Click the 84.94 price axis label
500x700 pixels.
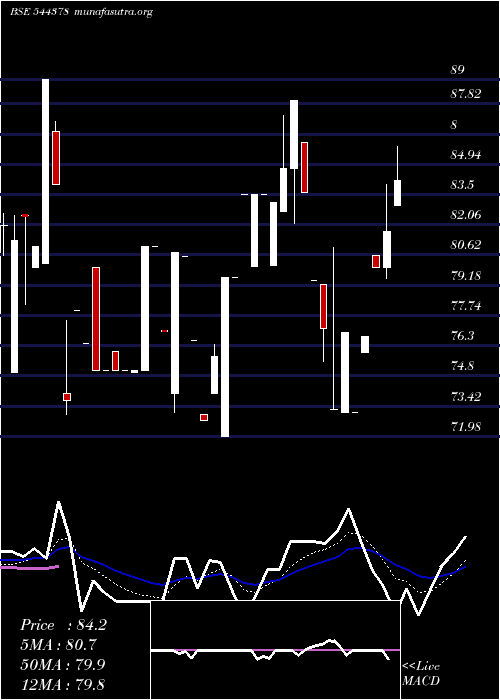tap(466, 155)
